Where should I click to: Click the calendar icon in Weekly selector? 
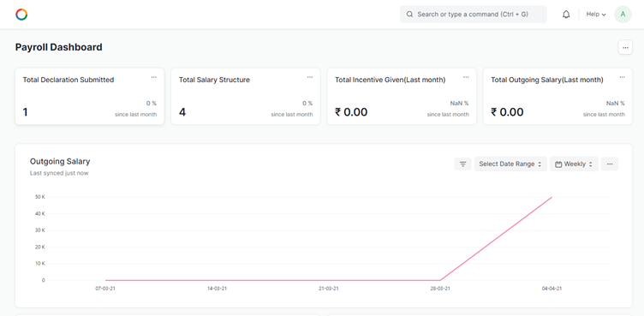558,164
